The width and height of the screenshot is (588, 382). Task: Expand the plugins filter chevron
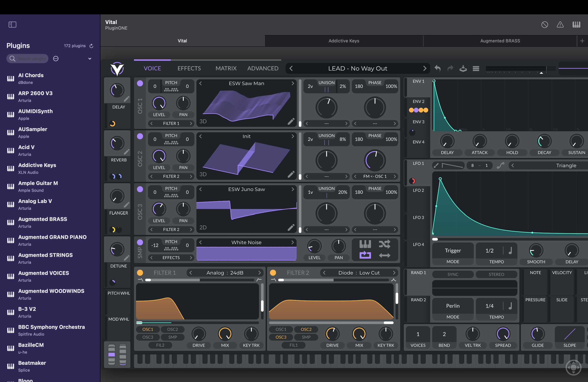click(90, 58)
